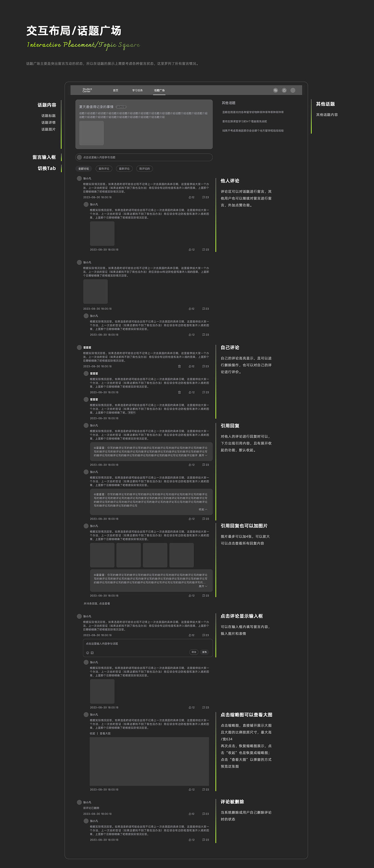The width and height of the screenshot is (374, 868).
Task: Open the last thumbnail in the four-image reply
Action: click(181, 555)
